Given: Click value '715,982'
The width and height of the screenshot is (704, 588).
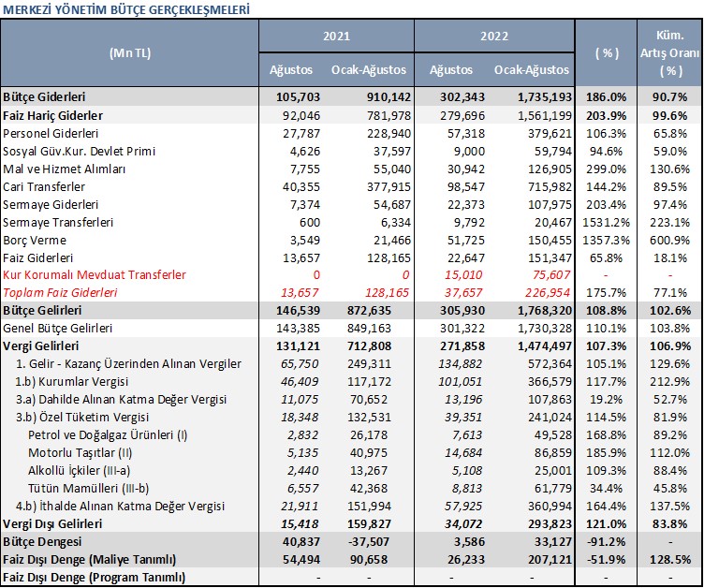Looking at the screenshot, I should click(x=550, y=187).
